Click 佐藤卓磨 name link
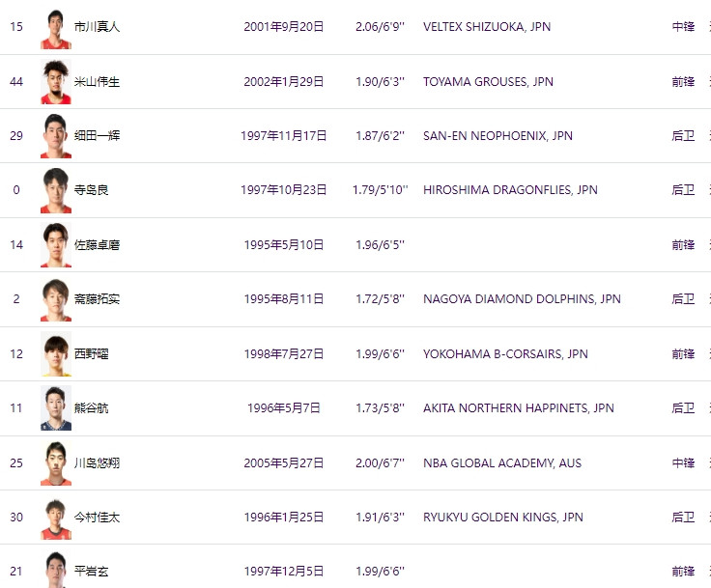 coord(97,245)
